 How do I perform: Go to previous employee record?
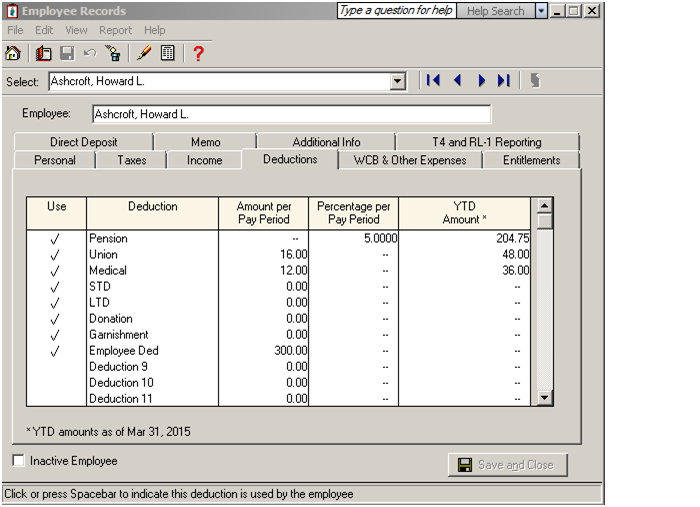(x=457, y=81)
